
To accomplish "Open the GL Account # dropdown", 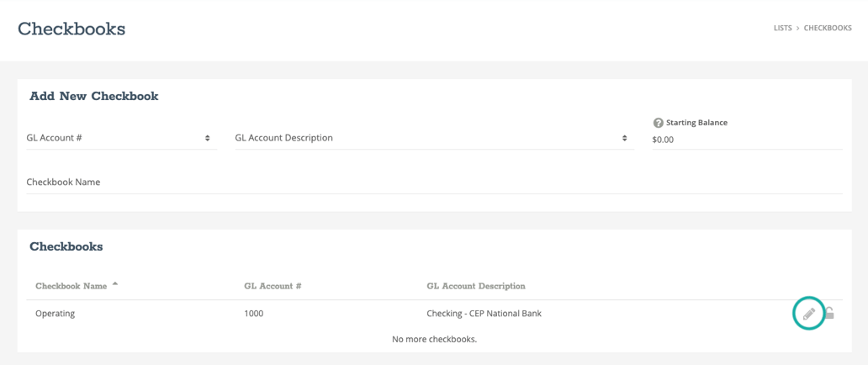I will point(120,138).
